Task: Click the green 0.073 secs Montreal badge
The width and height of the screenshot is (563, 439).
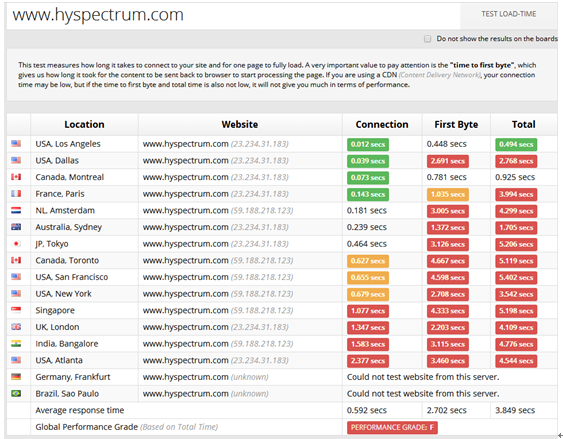Action: click(x=368, y=178)
